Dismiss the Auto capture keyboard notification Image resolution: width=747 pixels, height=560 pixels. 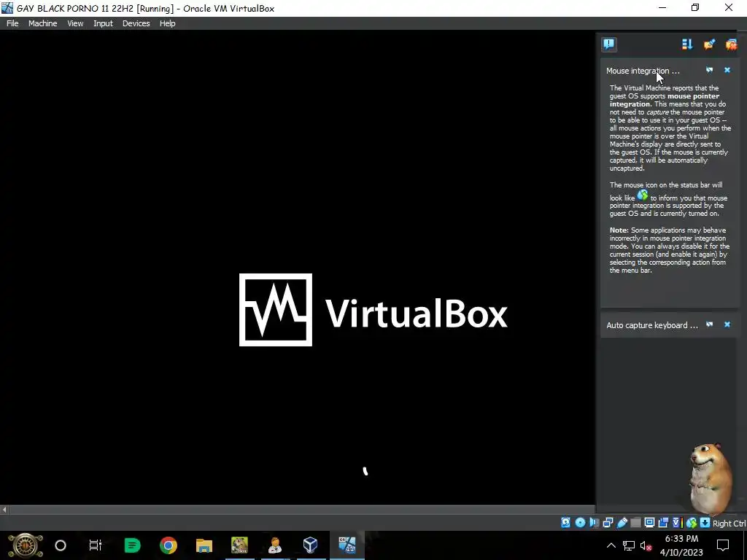(727, 324)
